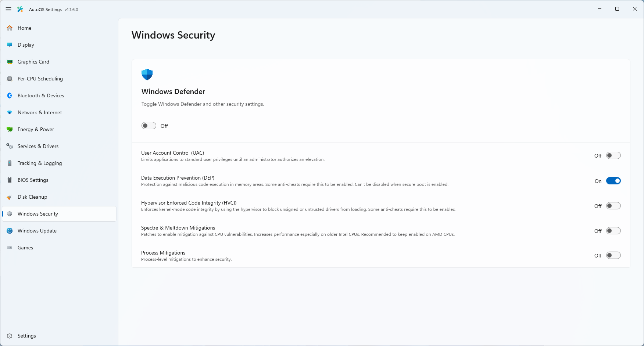
Task: Switch on Process Mitigations toggle
Action: click(x=613, y=255)
